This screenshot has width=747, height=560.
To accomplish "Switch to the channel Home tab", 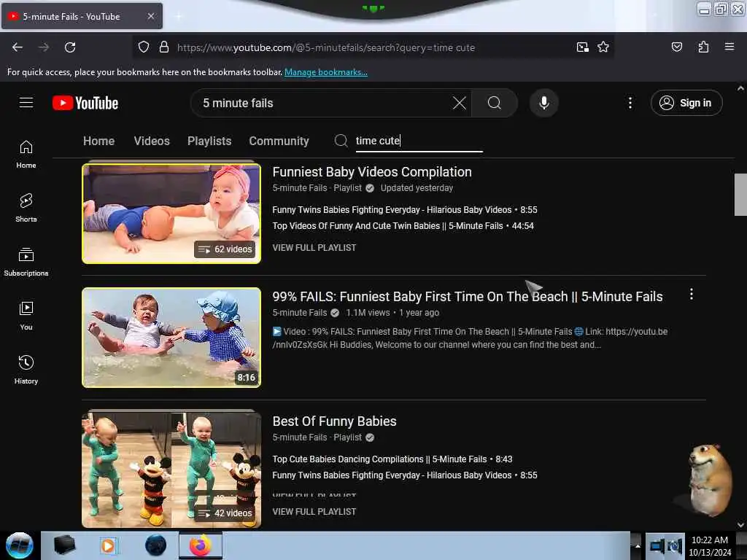I will (x=98, y=141).
